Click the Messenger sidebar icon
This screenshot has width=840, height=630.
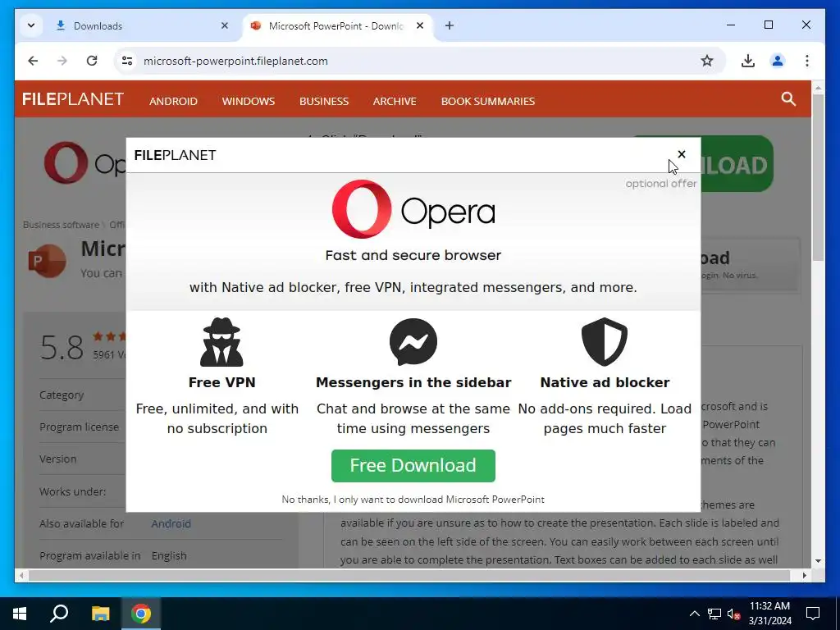coord(413,342)
